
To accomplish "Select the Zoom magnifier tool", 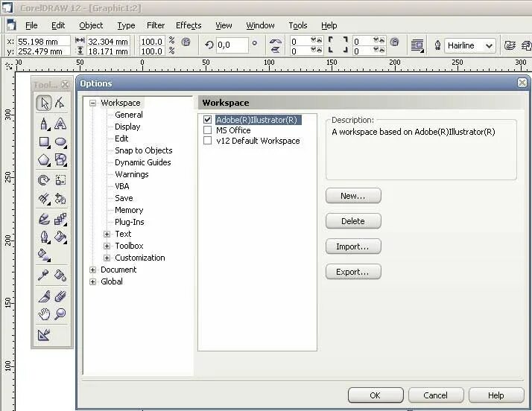I will [x=60, y=314].
